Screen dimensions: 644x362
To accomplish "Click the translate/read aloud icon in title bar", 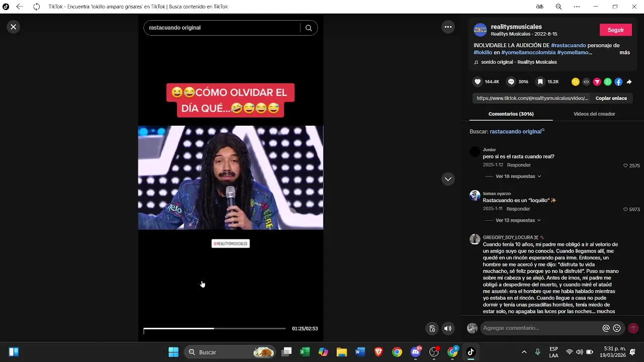I will 540,7.
